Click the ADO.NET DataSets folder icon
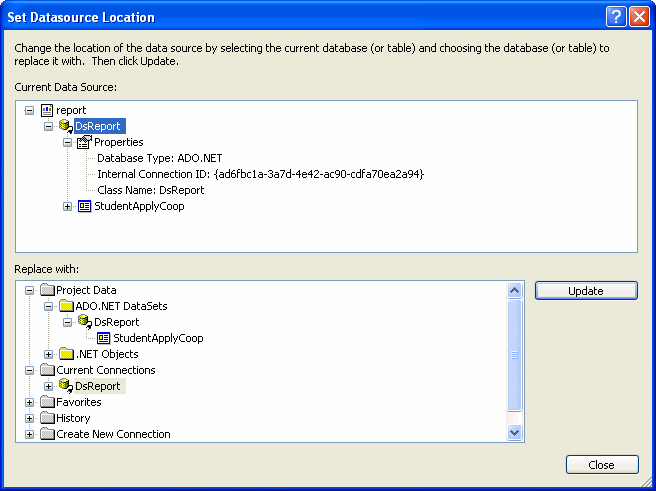 coord(65,306)
